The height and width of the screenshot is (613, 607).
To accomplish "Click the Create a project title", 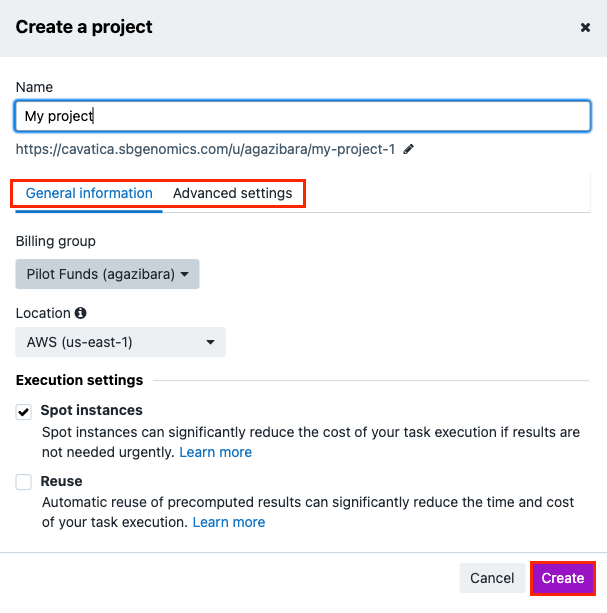I will [84, 27].
